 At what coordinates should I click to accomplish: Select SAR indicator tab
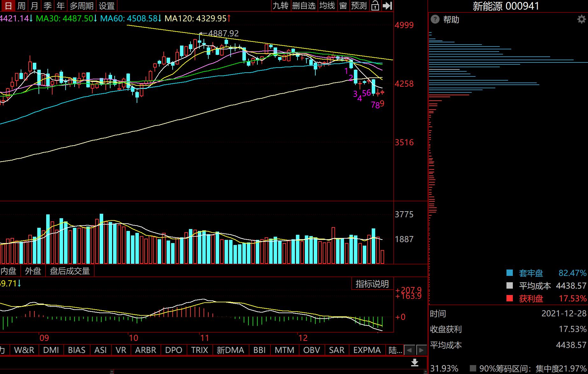[x=337, y=350]
